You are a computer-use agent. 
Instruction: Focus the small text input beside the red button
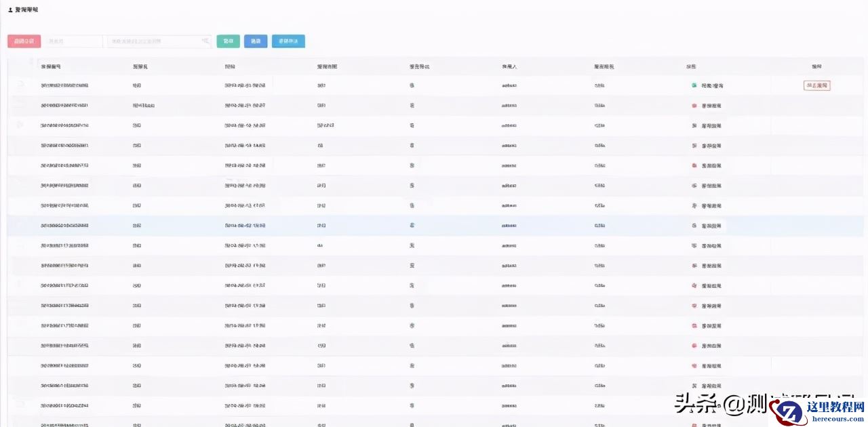pos(74,41)
